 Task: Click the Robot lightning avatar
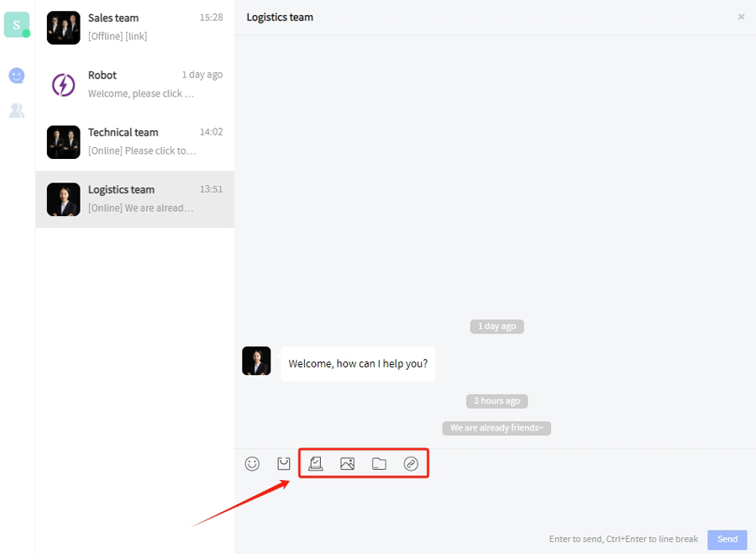pos(64,85)
